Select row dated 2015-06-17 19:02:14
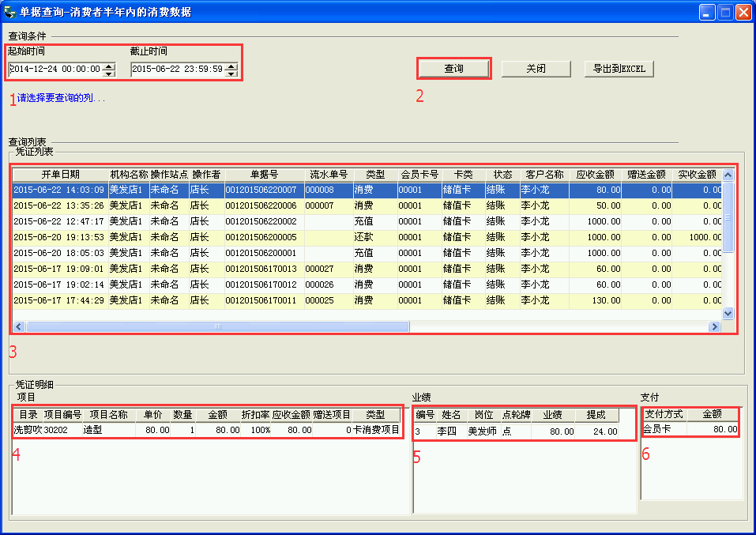756x535 pixels. (x=367, y=284)
